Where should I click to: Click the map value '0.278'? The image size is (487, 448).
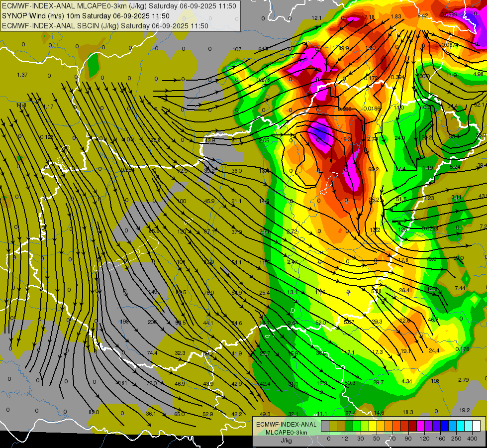point(263,80)
